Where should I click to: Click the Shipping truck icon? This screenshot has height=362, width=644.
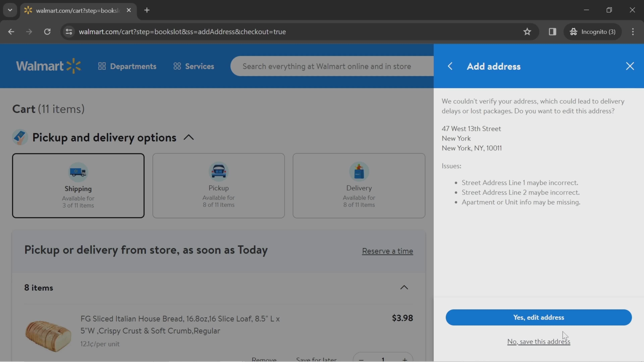(78, 172)
